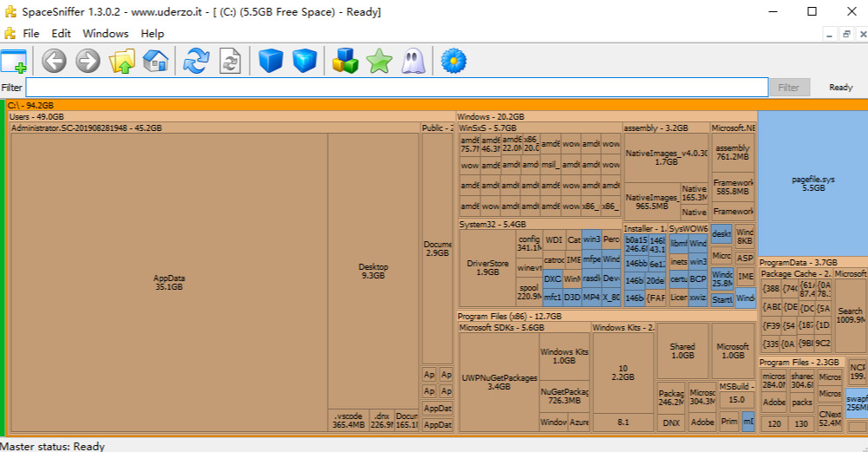Image resolution: width=868 pixels, height=452 pixels.
Task: Select the Documents 2.9GB block under Public
Action: (437, 248)
